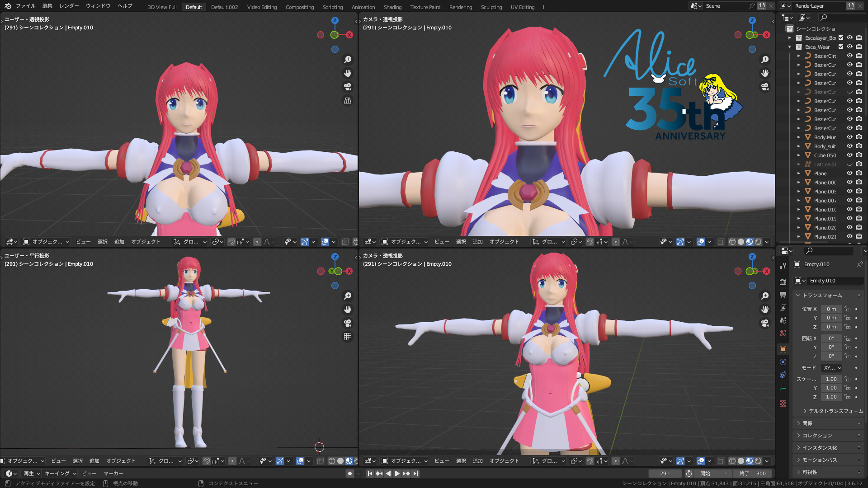Open the Scene properties tab icon

pyautogui.click(x=783, y=320)
